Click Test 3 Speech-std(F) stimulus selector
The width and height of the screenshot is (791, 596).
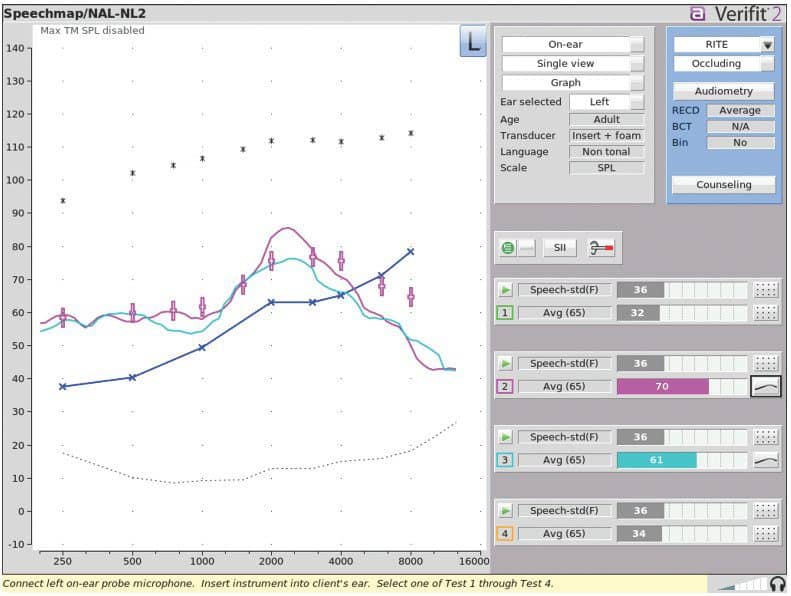click(564, 437)
